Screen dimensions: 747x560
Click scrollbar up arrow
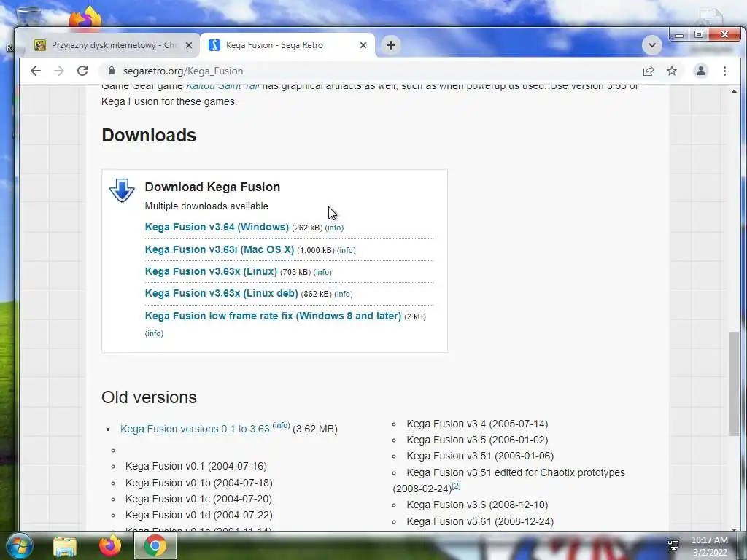coord(734,91)
